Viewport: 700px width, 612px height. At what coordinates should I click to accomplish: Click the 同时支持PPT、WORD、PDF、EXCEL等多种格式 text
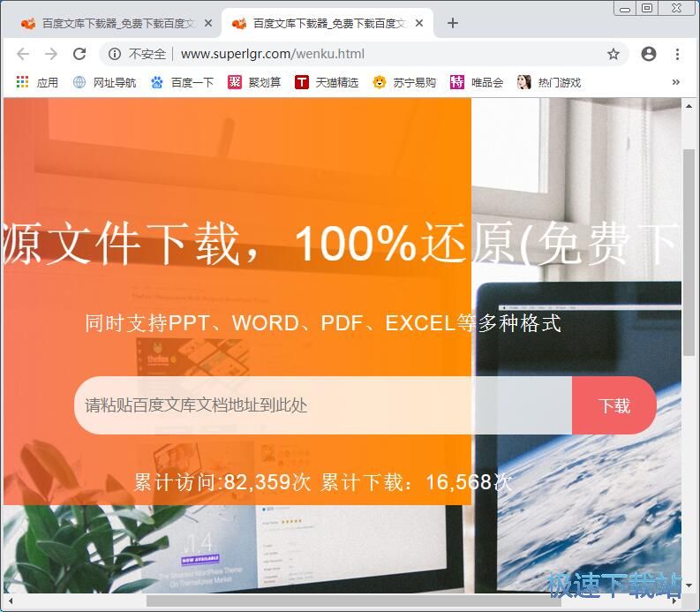click(x=323, y=323)
